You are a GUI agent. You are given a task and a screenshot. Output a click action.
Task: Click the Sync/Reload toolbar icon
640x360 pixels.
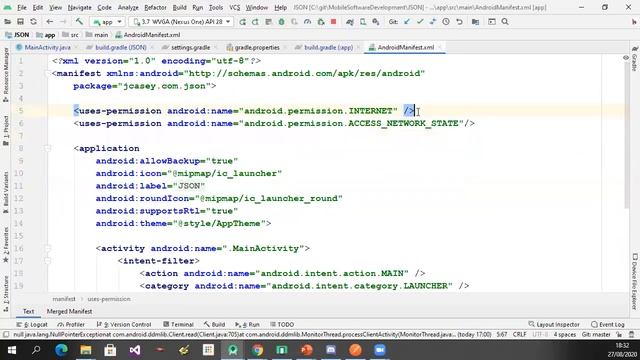(33, 22)
